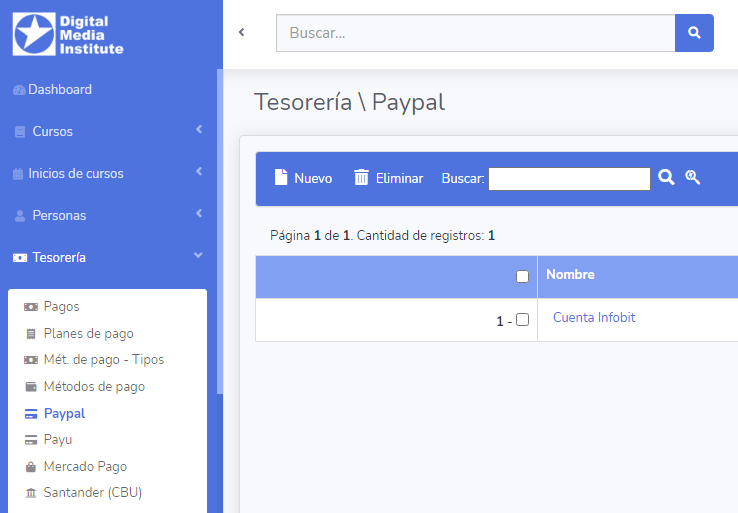Click the Eliminar button label
This screenshot has width=738, height=513.
[400, 178]
